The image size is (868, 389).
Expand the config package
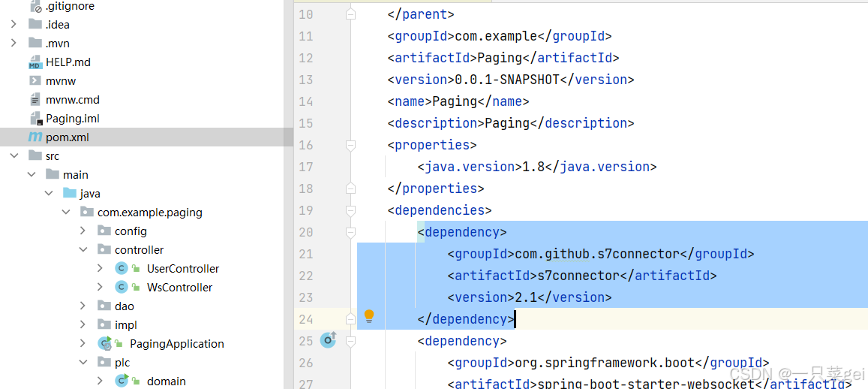pos(83,231)
